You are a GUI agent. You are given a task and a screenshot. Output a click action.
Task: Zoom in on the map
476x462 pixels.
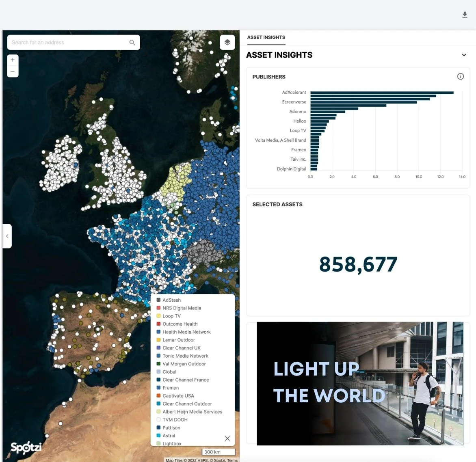point(13,60)
